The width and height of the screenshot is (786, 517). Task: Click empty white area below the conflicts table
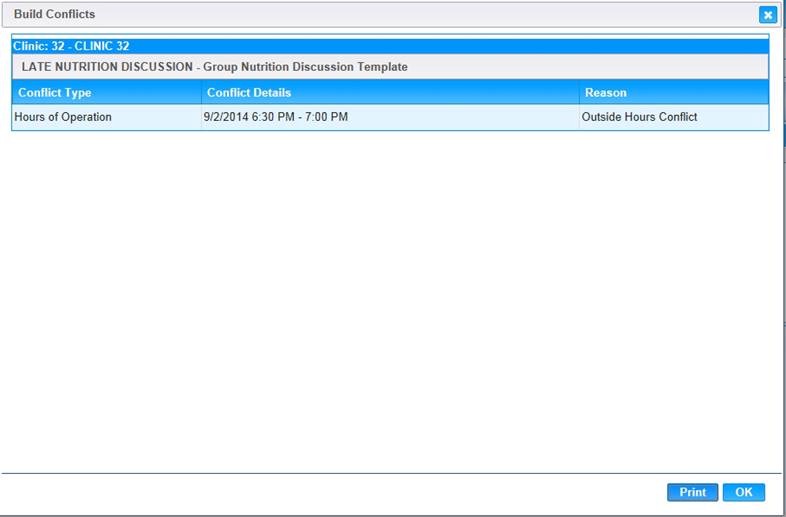click(x=390, y=300)
